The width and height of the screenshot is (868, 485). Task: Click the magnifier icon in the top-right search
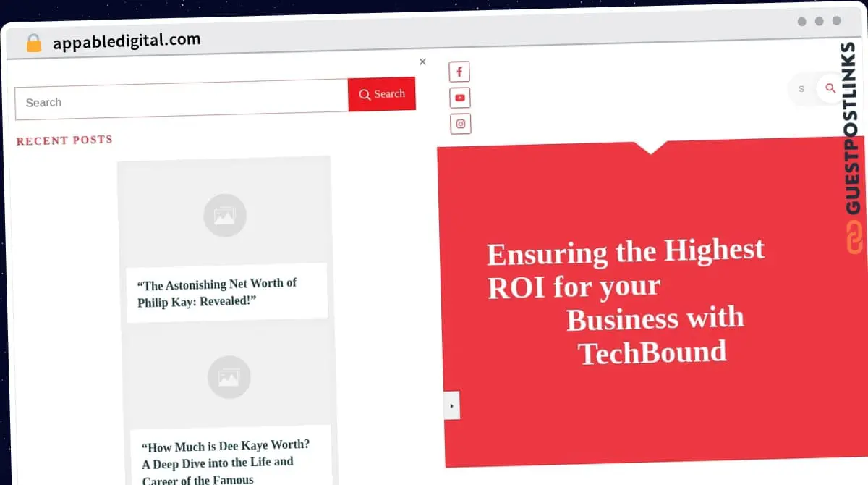coord(830,88)
